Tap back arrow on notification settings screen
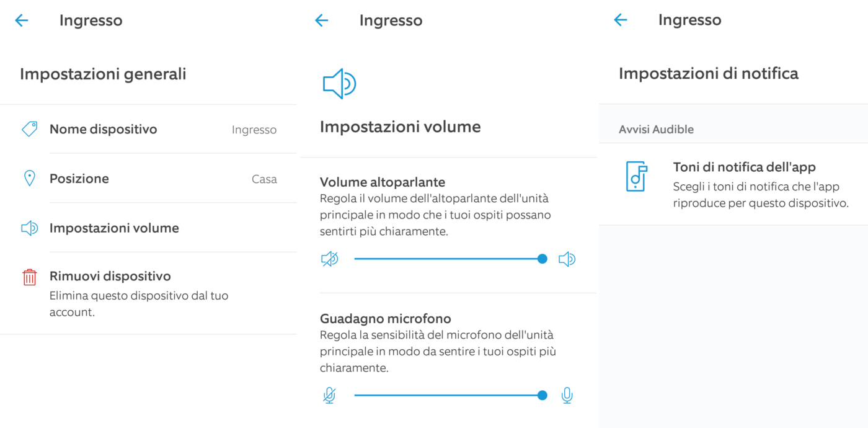Screen dimensions: 868x428 621,20
